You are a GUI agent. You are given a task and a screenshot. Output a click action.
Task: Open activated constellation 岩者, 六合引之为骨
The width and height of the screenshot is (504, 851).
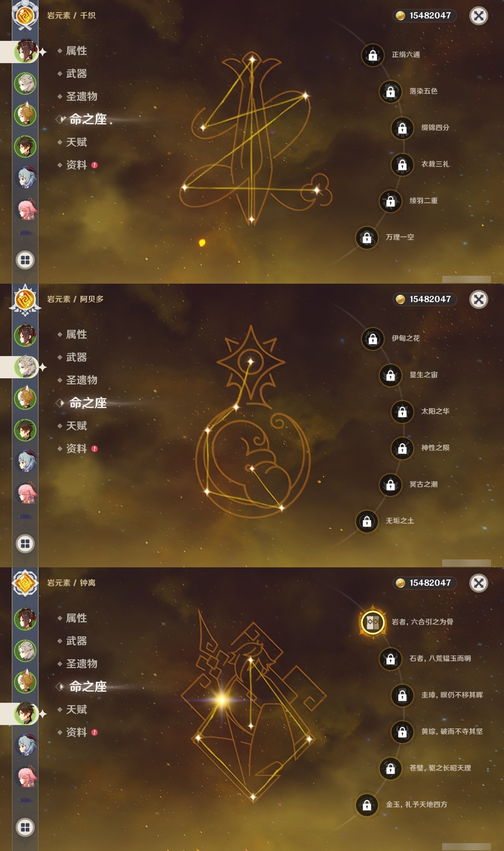[x=372, y=622]
